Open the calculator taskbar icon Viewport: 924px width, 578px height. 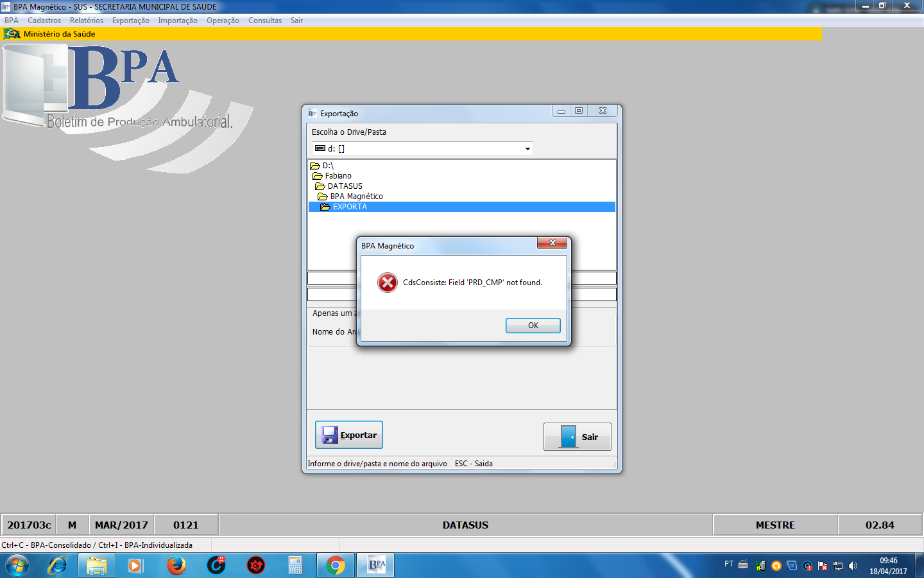(295, 566)
